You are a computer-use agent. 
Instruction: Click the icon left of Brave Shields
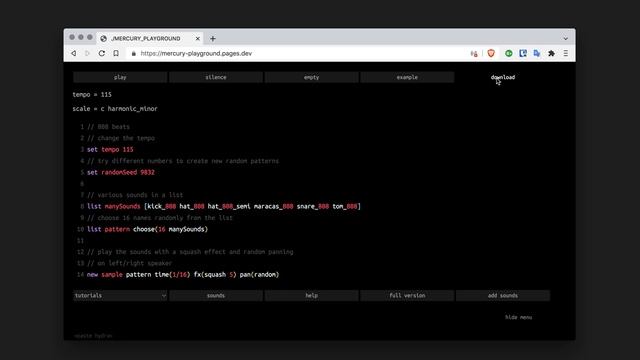coord(474,53)
